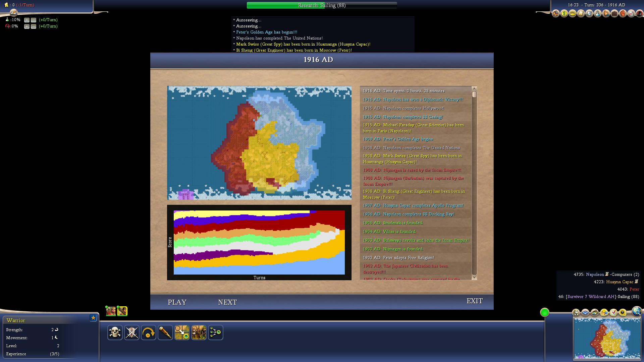Select Napoleon in the scoreboard
Screen dimensions: 644x362
tap(595, 275)
